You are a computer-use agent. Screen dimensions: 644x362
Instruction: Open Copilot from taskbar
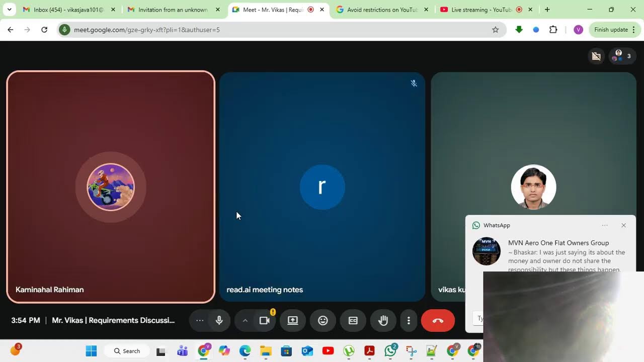click(224, 351)
